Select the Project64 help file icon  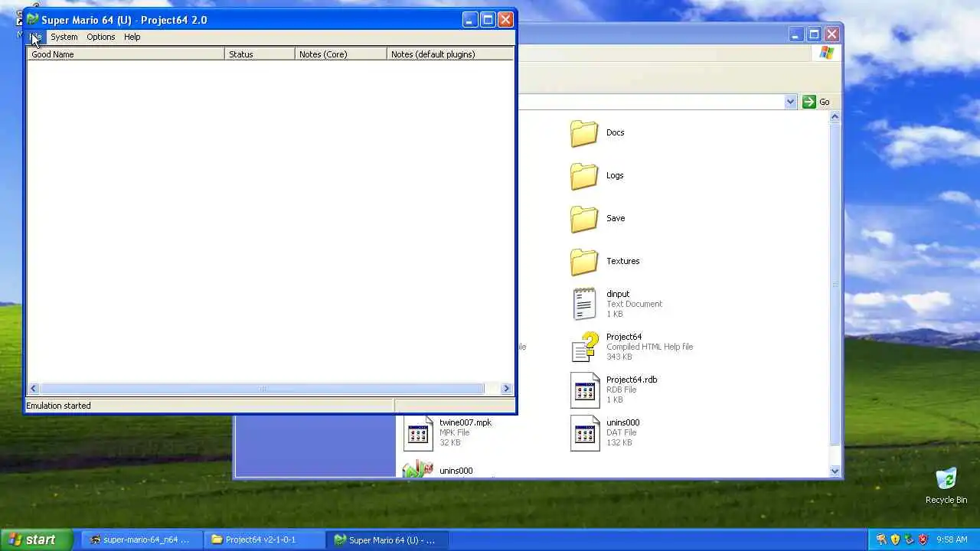[x=585, y=347]
